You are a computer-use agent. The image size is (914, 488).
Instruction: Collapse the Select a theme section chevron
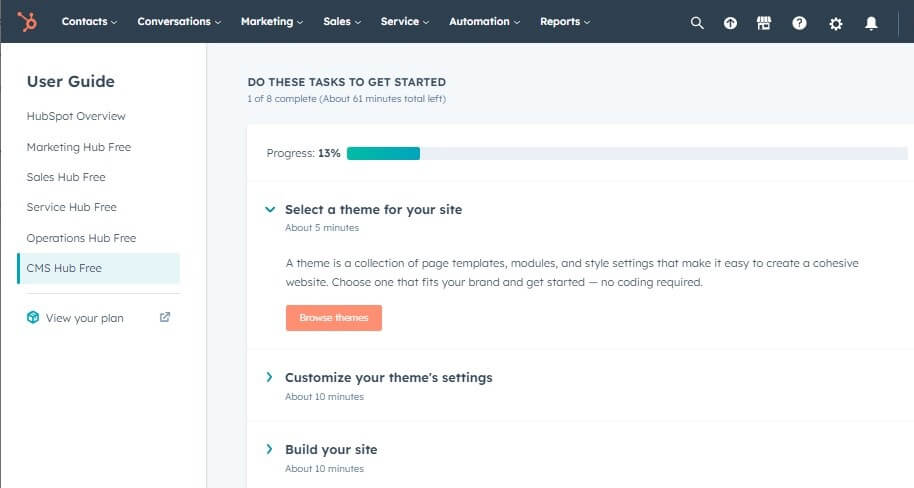click(270, 209)
